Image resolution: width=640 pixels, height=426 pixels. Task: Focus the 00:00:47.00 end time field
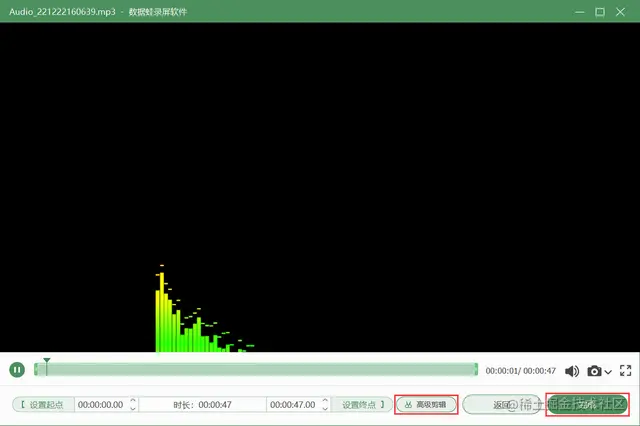click(x=293, y=405)
